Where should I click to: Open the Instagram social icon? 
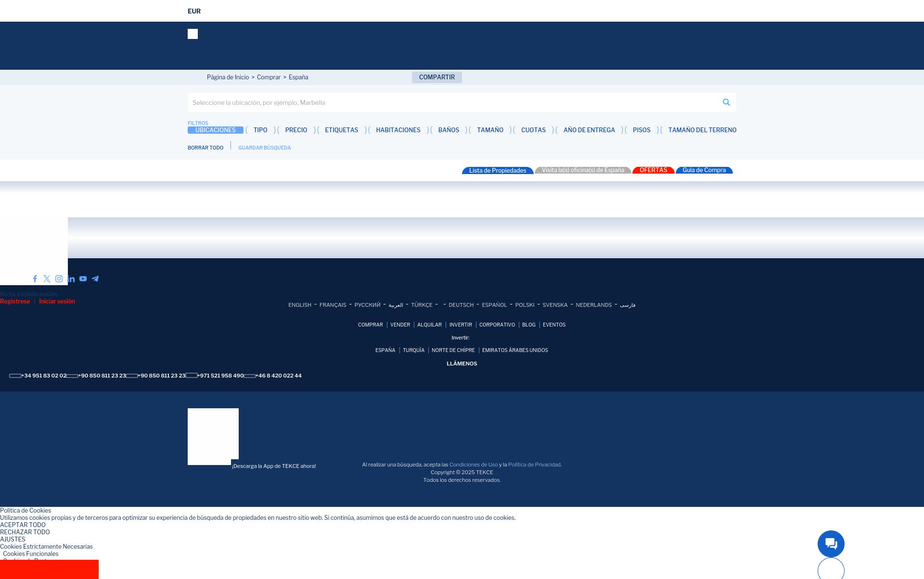click(59, 279)
